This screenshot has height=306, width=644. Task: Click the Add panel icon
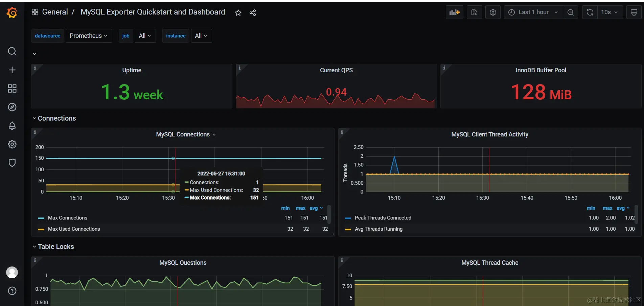[x=455, y=12]
